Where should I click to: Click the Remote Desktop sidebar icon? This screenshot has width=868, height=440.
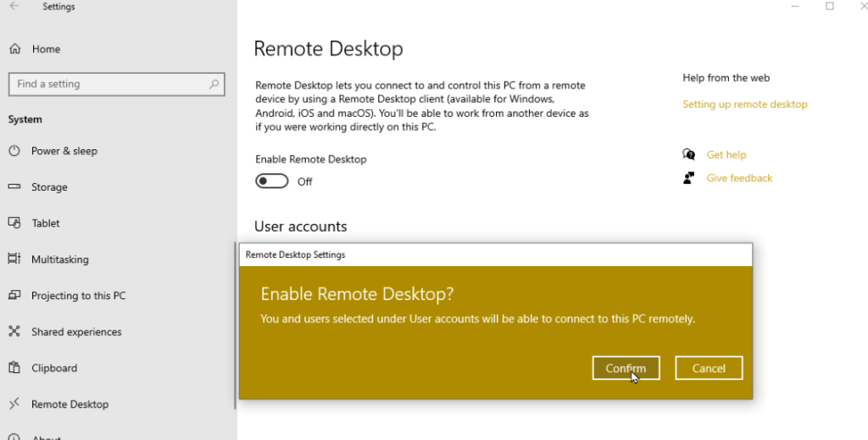point(14,404)
